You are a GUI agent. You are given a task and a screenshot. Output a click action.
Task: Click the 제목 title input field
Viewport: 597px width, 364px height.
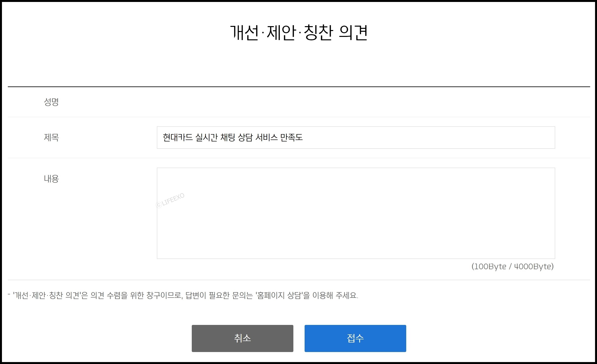tap(356, 138)
